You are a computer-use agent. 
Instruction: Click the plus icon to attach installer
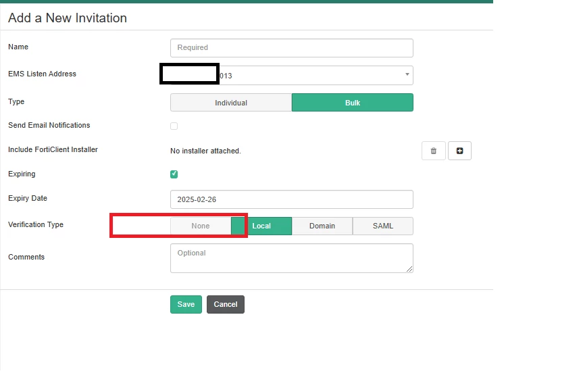459,151
